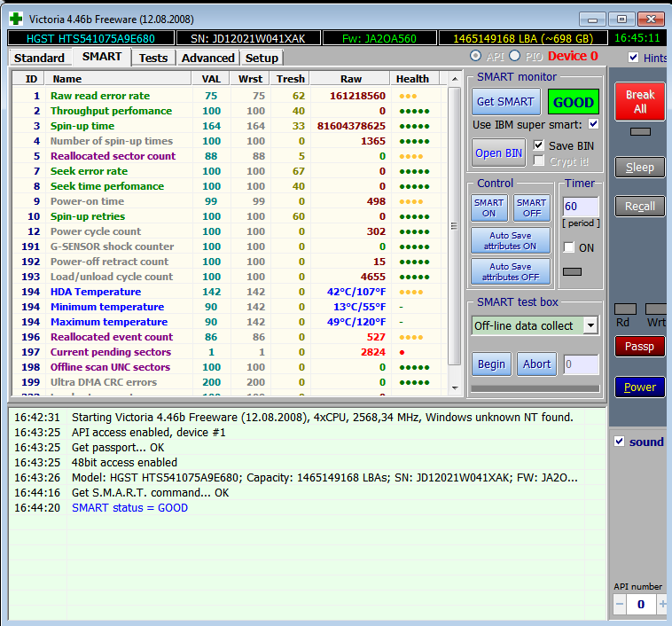Uncheck the Save BIN checkbox
672x626 pixels.
tap(539, 145)
